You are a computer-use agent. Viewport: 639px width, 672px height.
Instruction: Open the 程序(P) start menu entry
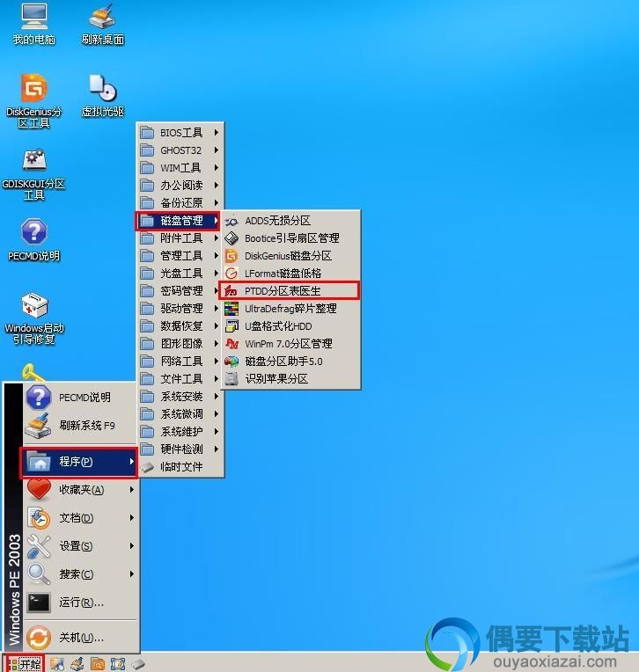[80, 462]
